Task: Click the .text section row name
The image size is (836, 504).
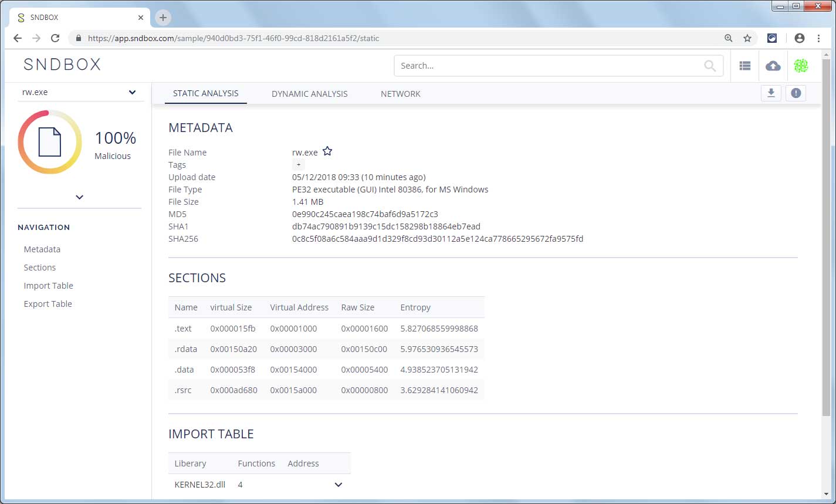Action: (x=183, y=329)
